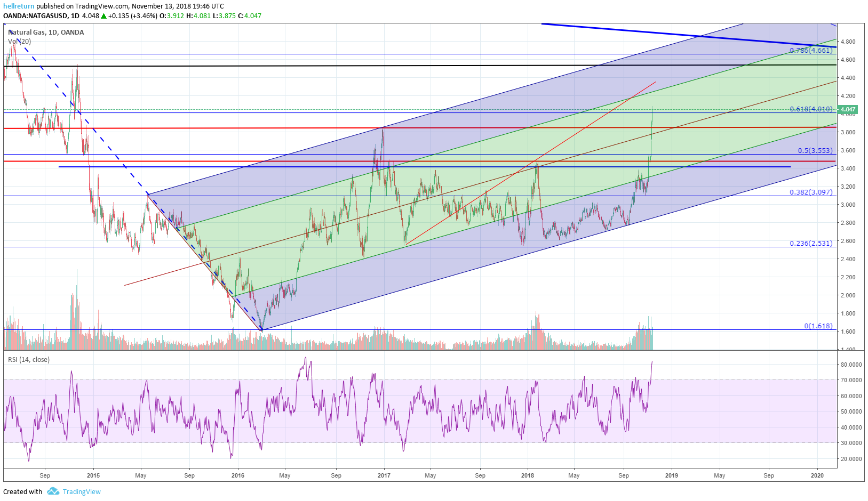The height and width of the screenshot is (501, 868).
Task: Click the 2.800 price axis label
Action: (848, 223)
